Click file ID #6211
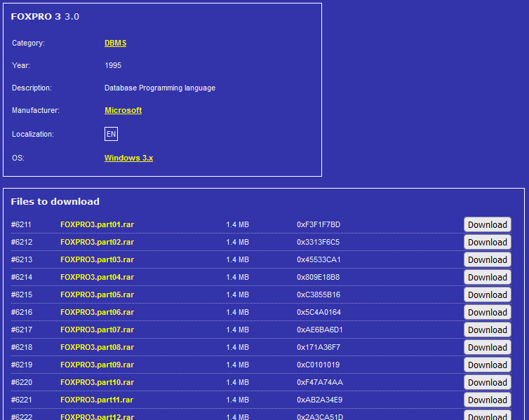The width and height of the screenshot is (529, 420). pos(21,224)
